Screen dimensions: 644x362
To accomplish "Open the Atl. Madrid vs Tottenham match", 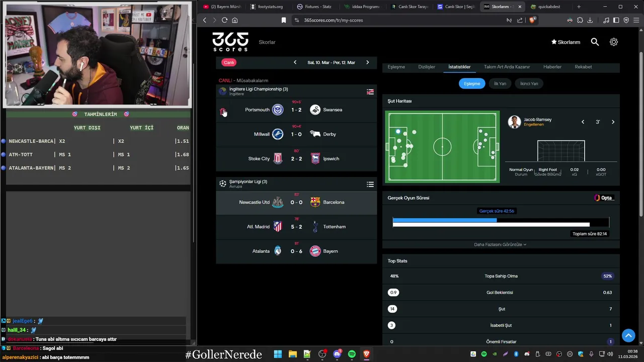I will [x=296, y=227].
